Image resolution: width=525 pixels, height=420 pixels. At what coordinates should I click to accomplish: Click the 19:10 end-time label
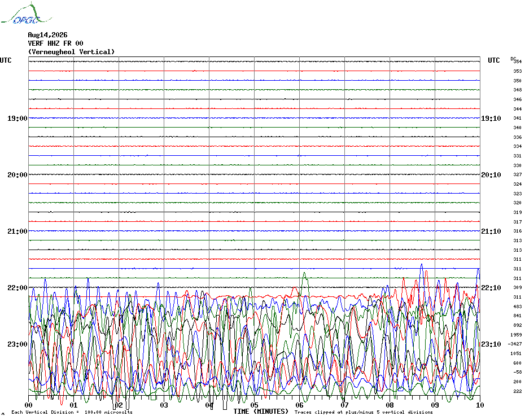pos(491,118)
